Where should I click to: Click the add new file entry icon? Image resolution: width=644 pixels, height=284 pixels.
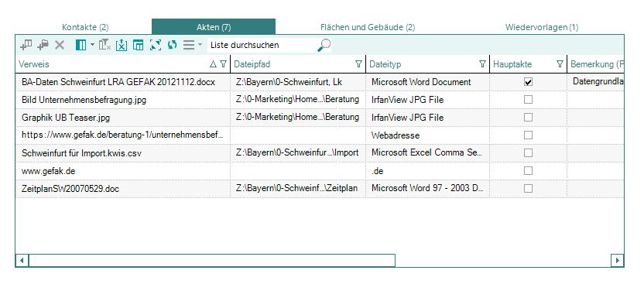point(26,45)
